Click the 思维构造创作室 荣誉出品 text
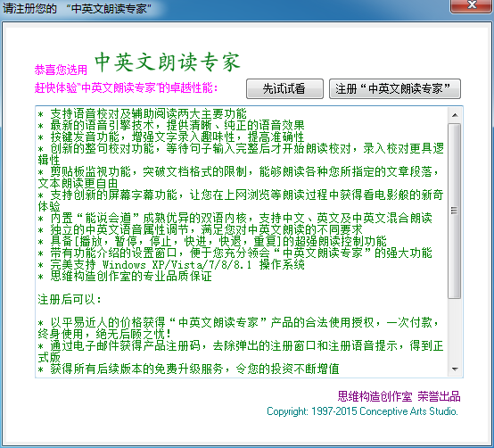Image resolution: width=494 pixels, height=448 pixels. tap(399, 396)
